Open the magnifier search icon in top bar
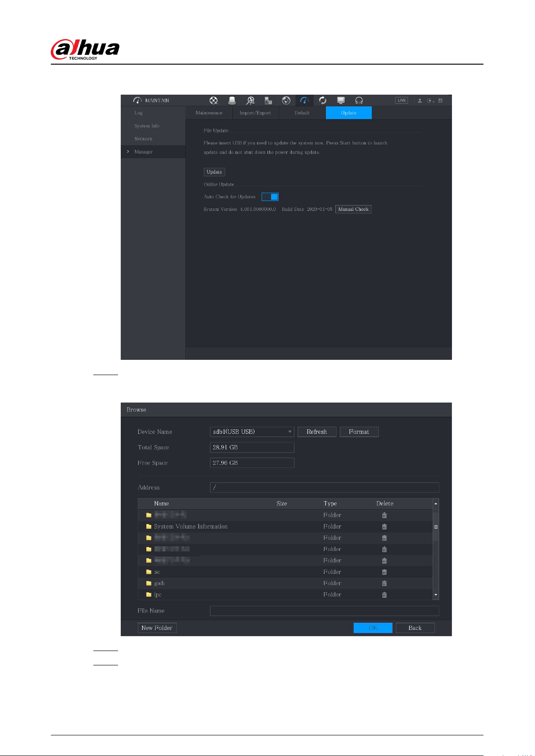Viewport: 535px width, 756px height. point(250,101)
